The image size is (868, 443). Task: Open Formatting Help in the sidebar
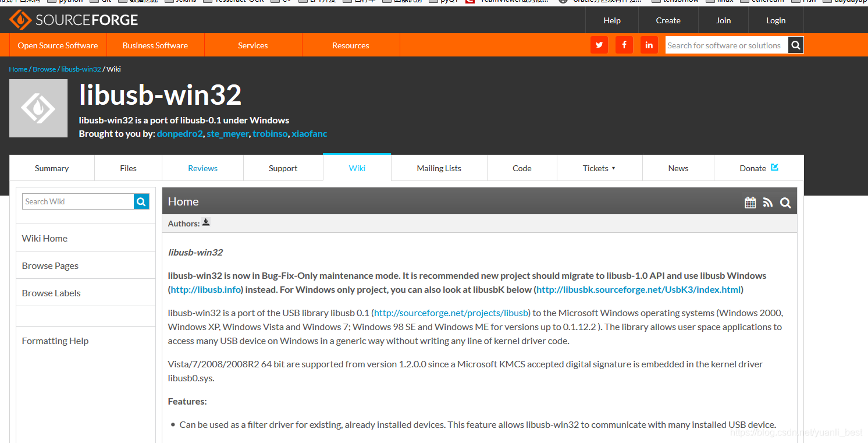pyautogui.click(x=86, y=341)
